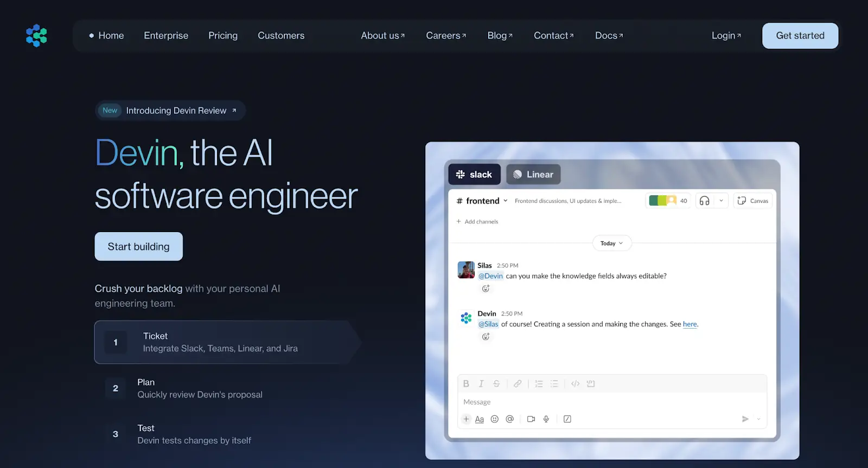Start a huddle with headphones icon

704,201
